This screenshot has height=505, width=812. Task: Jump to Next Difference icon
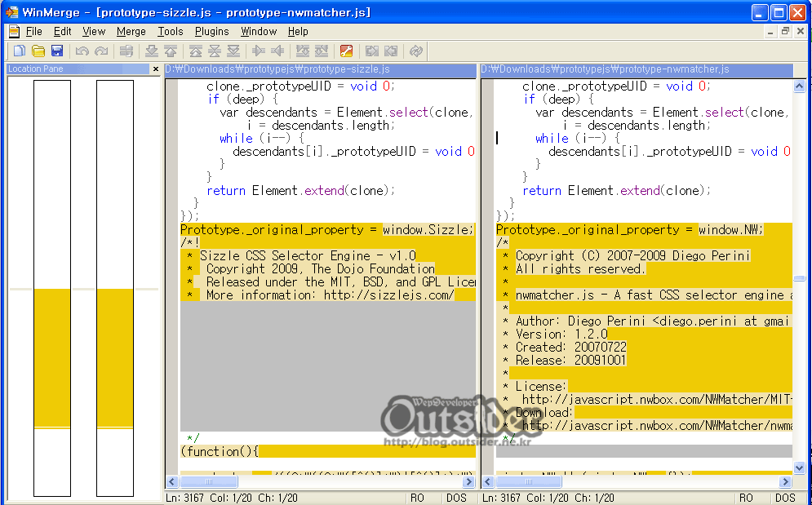click(x=151, y=51)
